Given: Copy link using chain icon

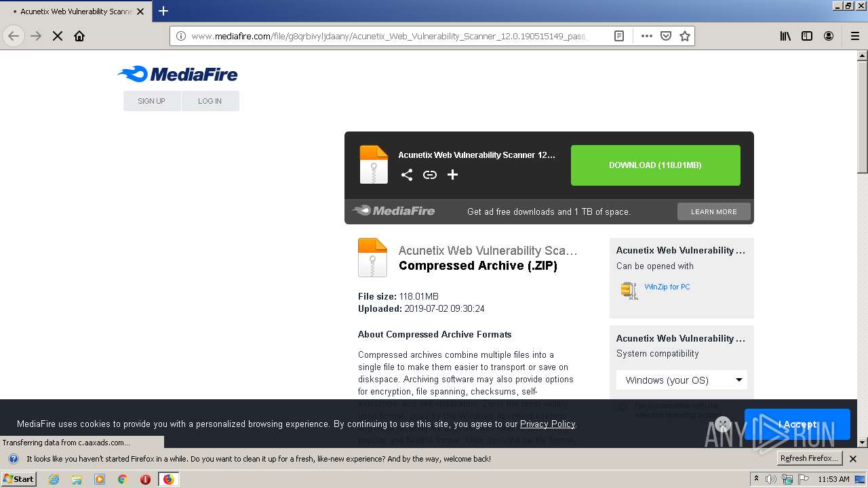Looking at the screenshot, I should 430,175.
